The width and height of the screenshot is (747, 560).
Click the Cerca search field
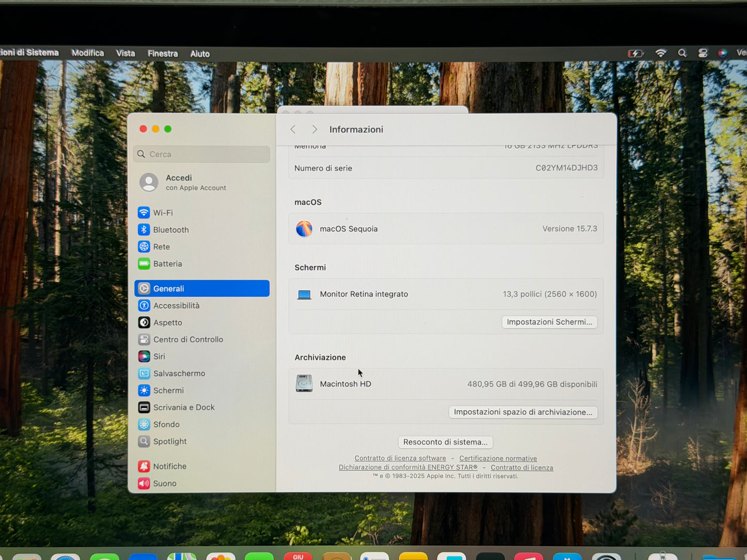pos(202,154)
